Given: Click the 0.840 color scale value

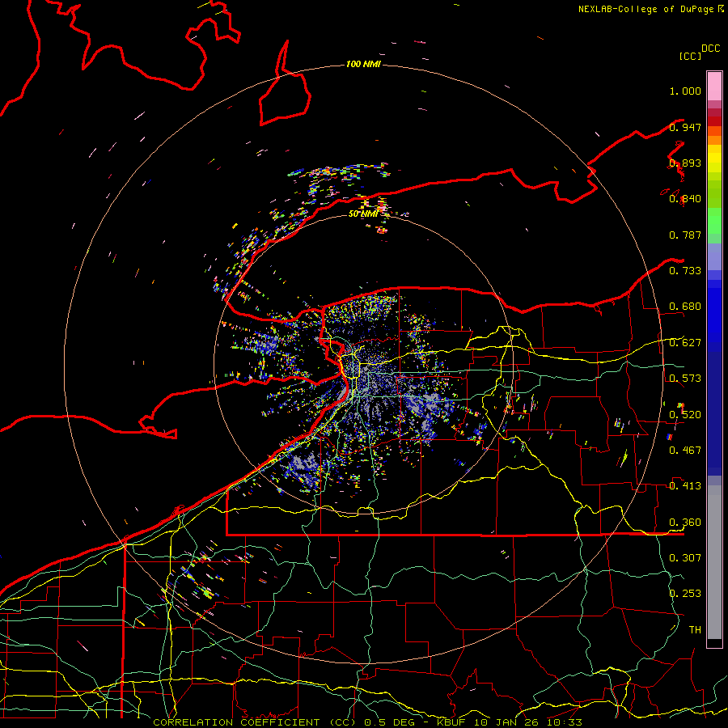Looking at the screenshot, I should (685, 199).
